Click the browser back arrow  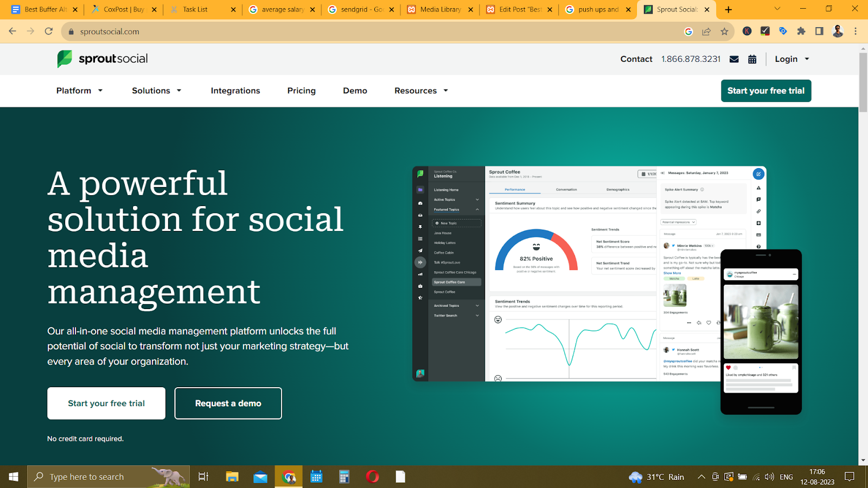(12, 31)
